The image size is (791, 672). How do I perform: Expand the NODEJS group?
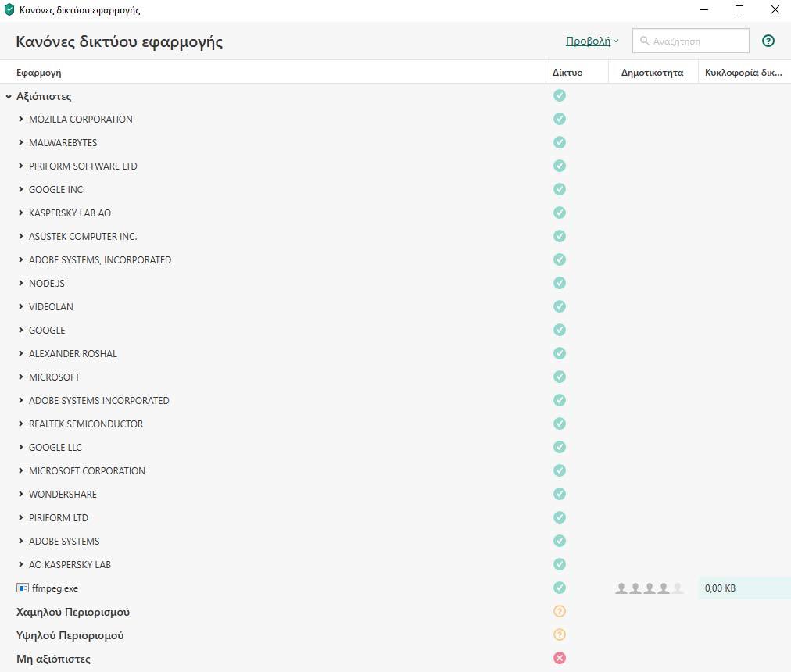pos(21,283)
